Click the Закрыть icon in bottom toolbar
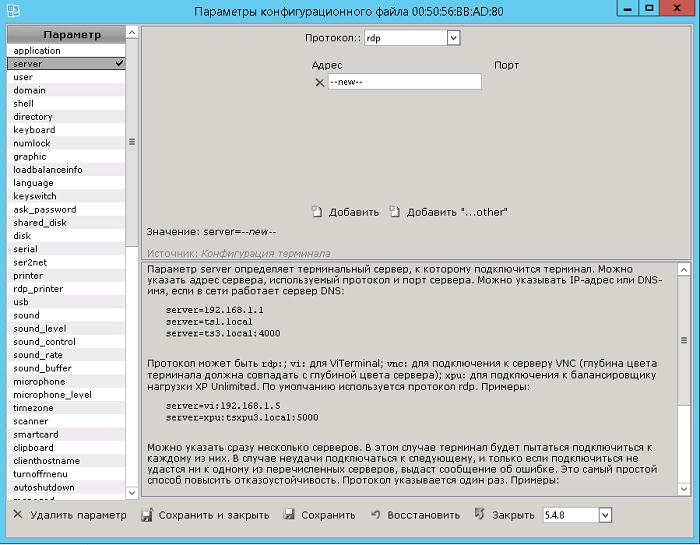Viewport: 700px width, 545px height. (480, 515)
